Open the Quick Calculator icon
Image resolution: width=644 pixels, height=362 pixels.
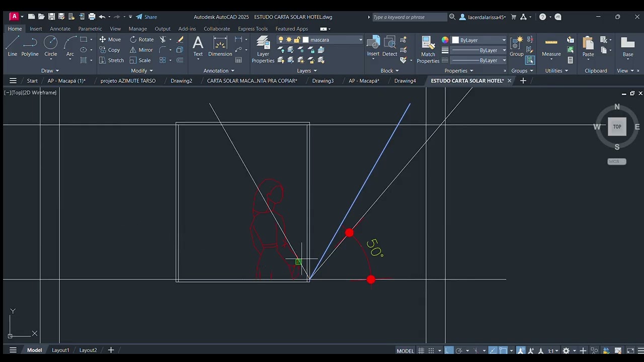click(x=570, y=60)
